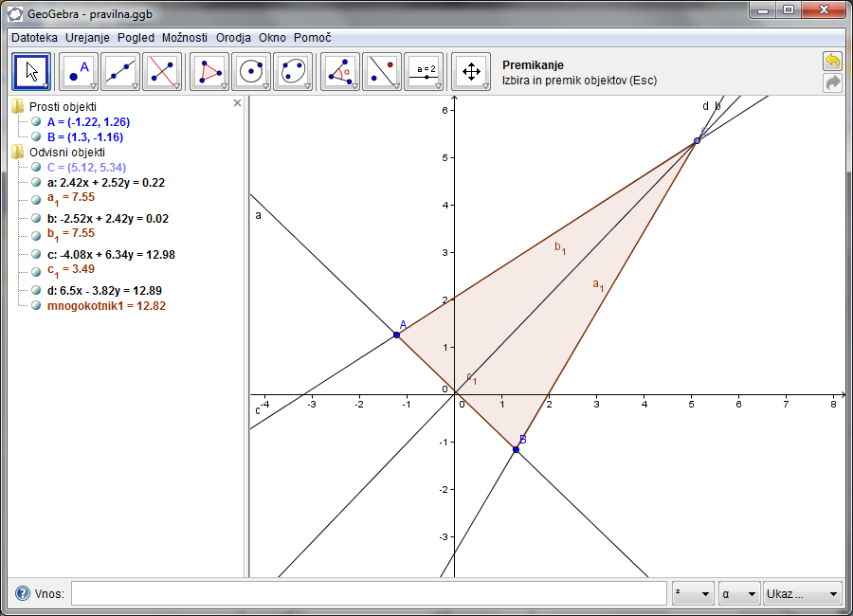Close the algebra view panel
Image resolution: width=853 pixels, height=616 pixels.
(x=238, y=103)
